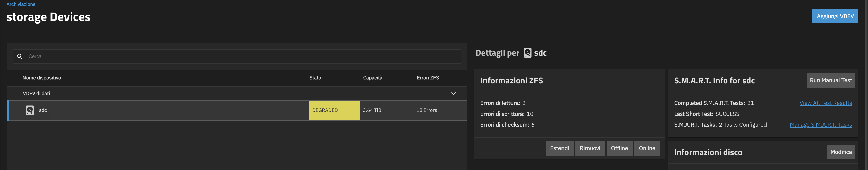Click the Stato column header

click(x=315, y=78)
